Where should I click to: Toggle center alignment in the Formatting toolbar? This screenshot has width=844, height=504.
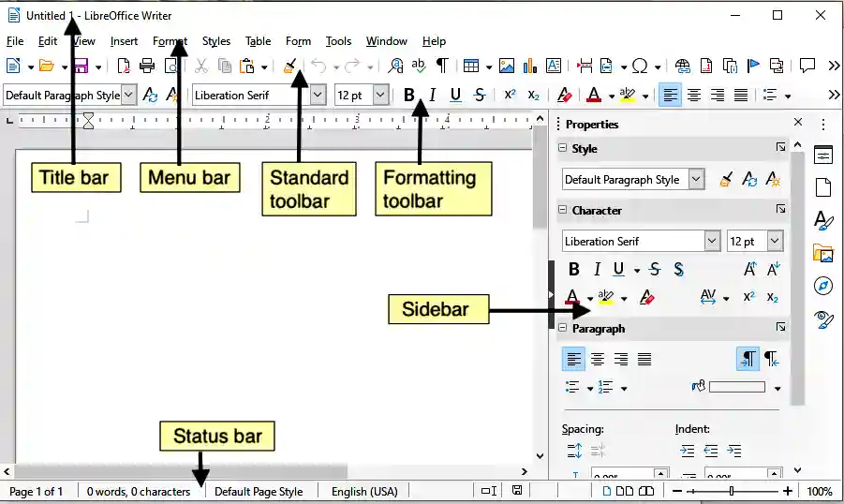pos(694,96)
